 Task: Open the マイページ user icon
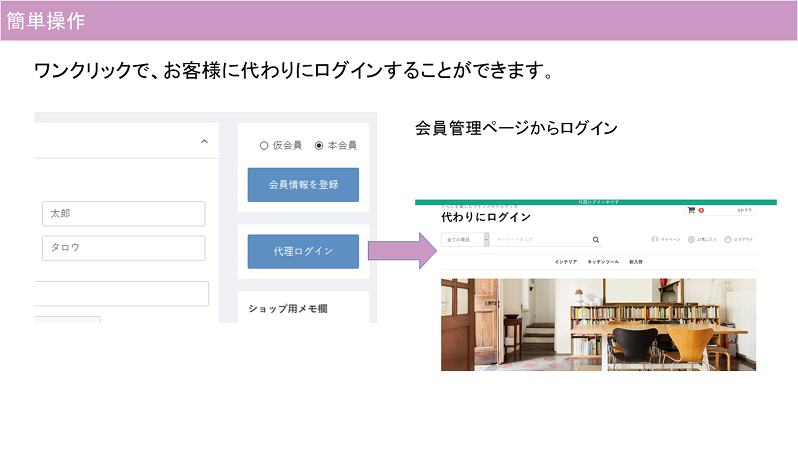[x=655, y=239]
